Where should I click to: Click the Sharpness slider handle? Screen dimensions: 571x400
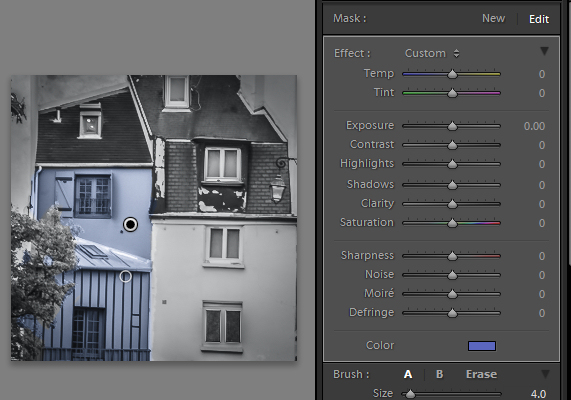click(x=452, y=256)
